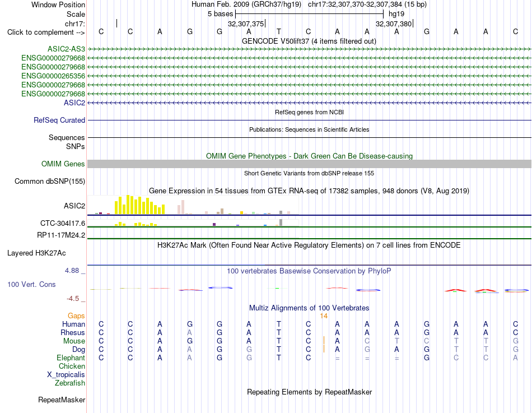Click the '5 bases' scale bar label
Screen dimensions: 532x413
(221, 14)
